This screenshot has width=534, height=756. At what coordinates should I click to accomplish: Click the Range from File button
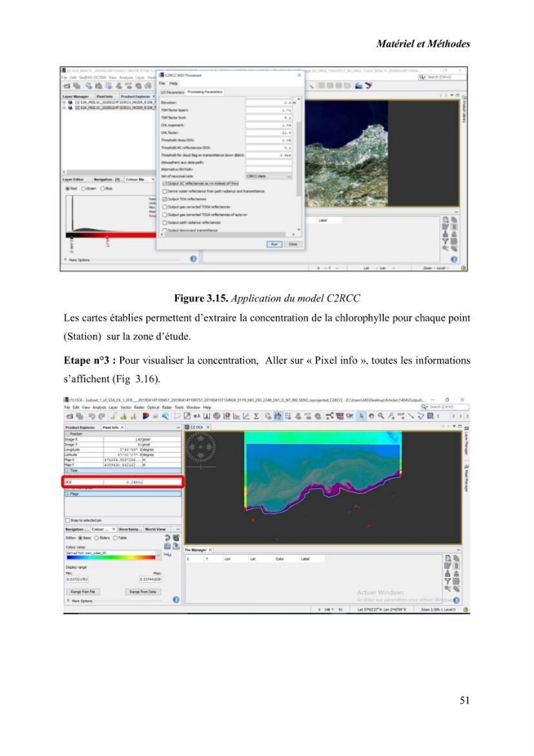point(83,592)
